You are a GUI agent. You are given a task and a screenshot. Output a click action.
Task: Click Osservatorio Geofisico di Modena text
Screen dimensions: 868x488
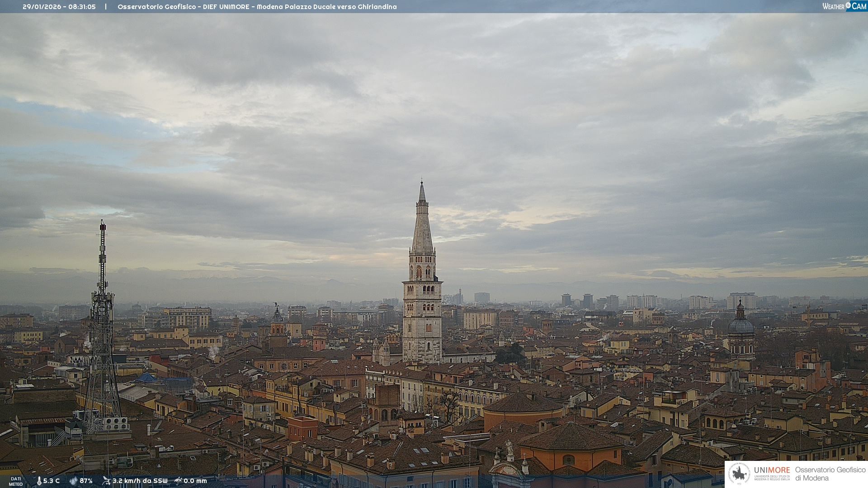pyautogui.click(x=830, y=474)
